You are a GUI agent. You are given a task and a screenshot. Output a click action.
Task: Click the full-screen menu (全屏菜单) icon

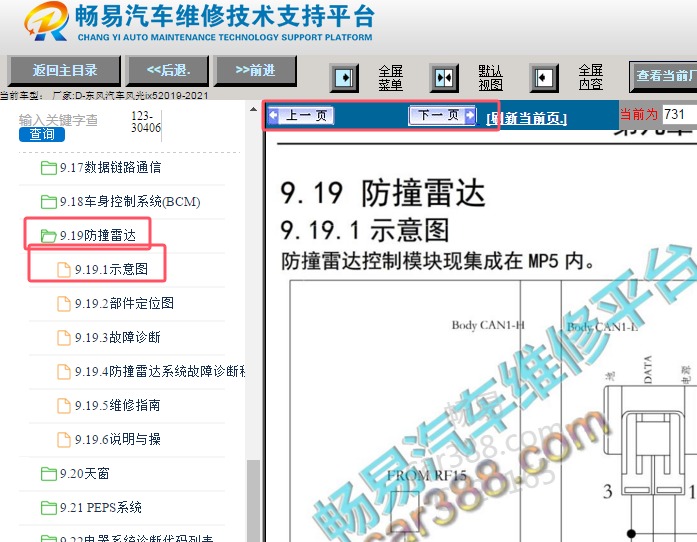point(344,78)
